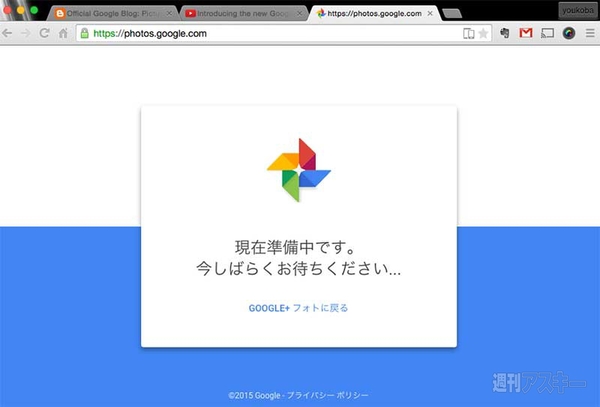
Task: Click the translate page icon in address bar
Action: point(468,34)
